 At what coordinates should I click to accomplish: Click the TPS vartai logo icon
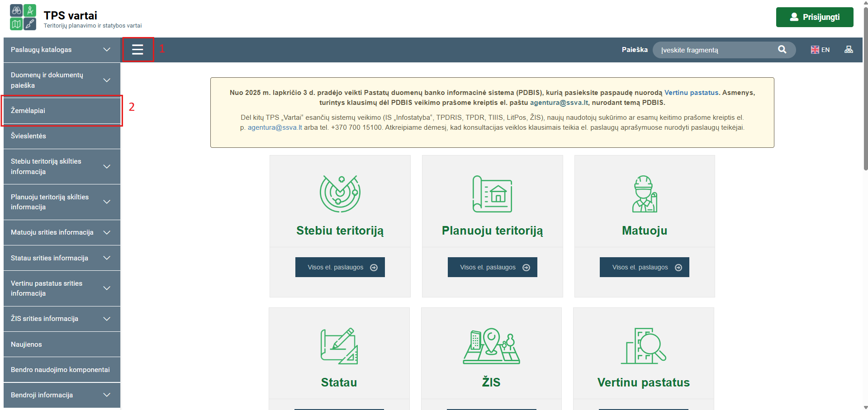23,17
